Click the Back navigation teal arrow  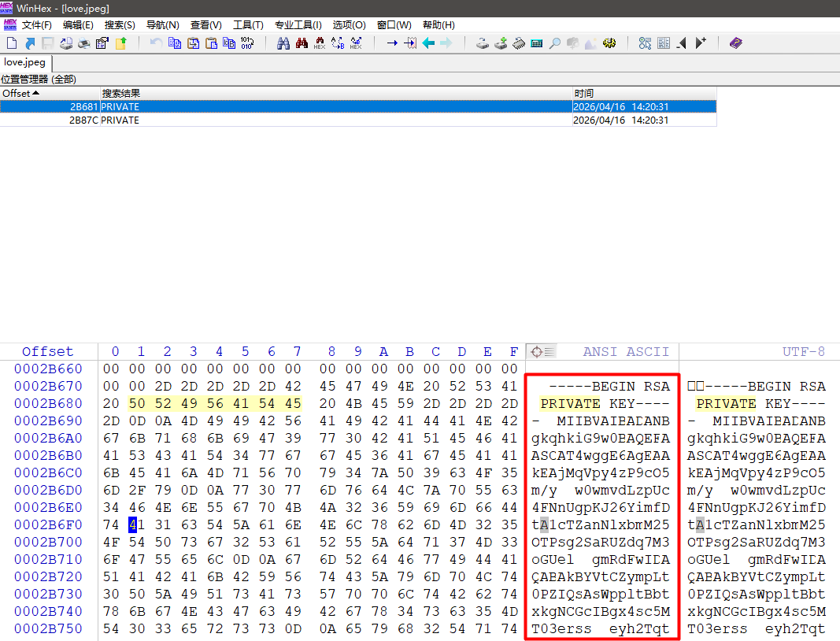coord(428,43)
